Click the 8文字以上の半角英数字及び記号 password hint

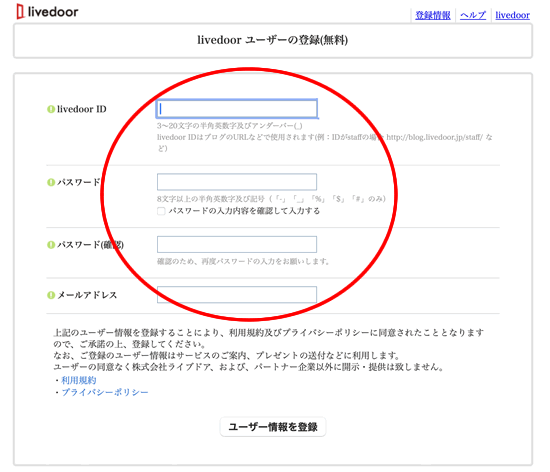click(x=271, y=199)
